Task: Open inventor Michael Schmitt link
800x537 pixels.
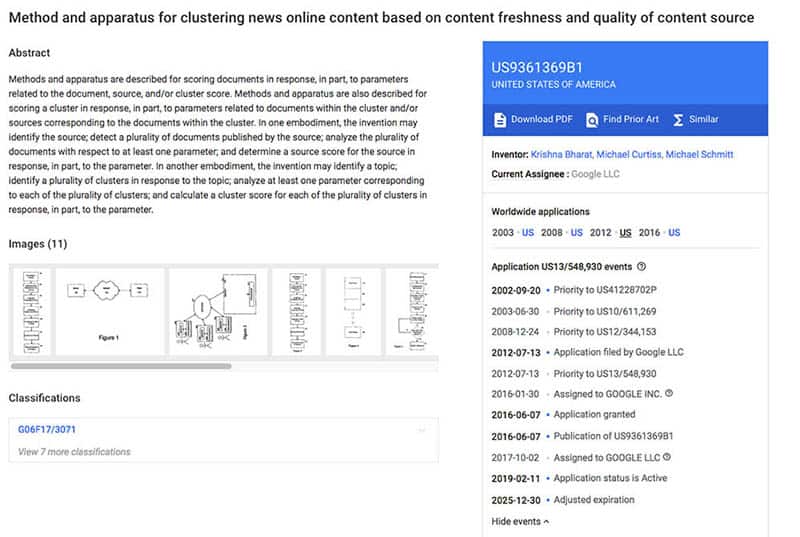Action: click(699, 154)
